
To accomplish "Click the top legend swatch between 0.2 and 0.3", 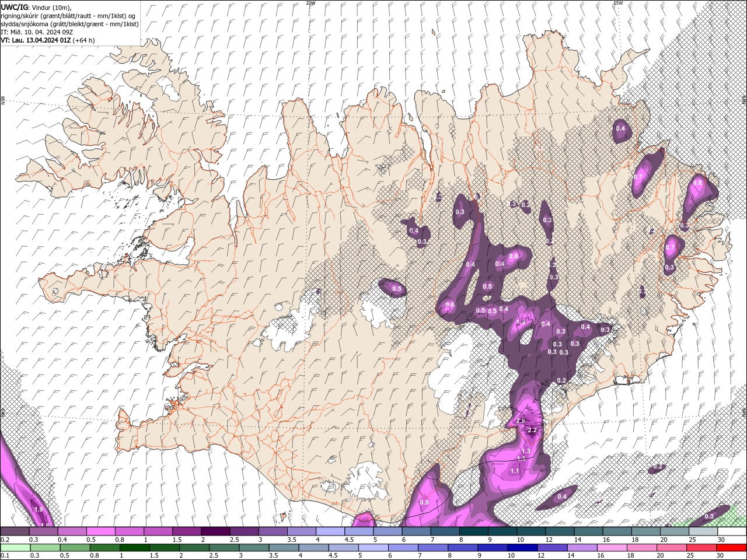I will coord(15,531).
